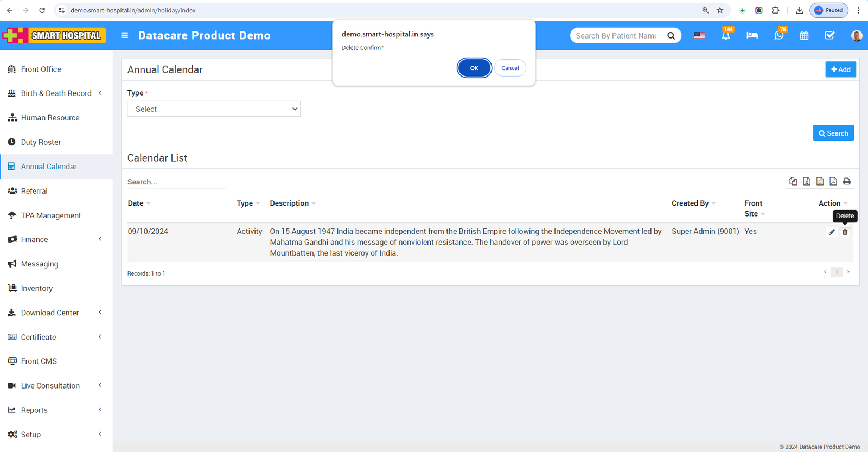The image size is (868, 452).
Task: Click the print icon above table
Action: click(x=847, y=181)
